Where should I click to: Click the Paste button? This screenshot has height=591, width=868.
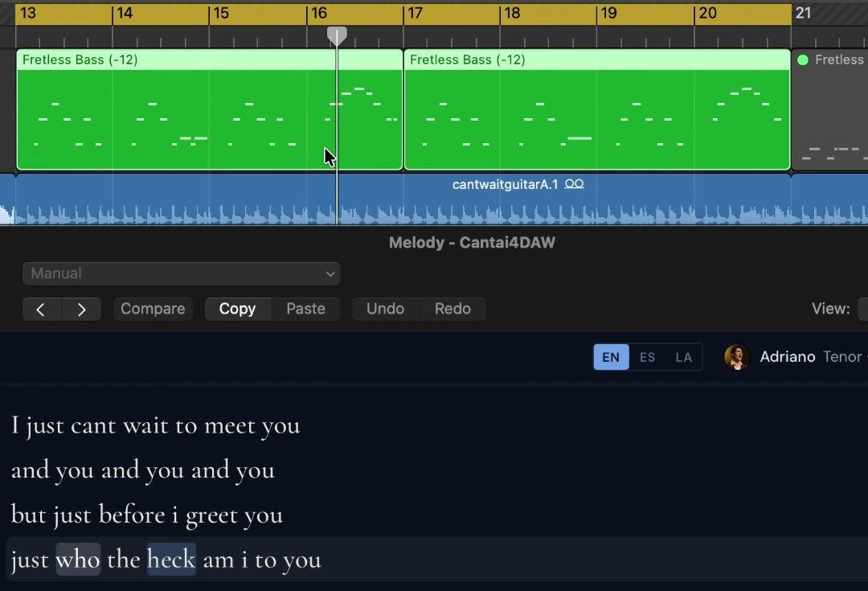[x=305, y=309]
